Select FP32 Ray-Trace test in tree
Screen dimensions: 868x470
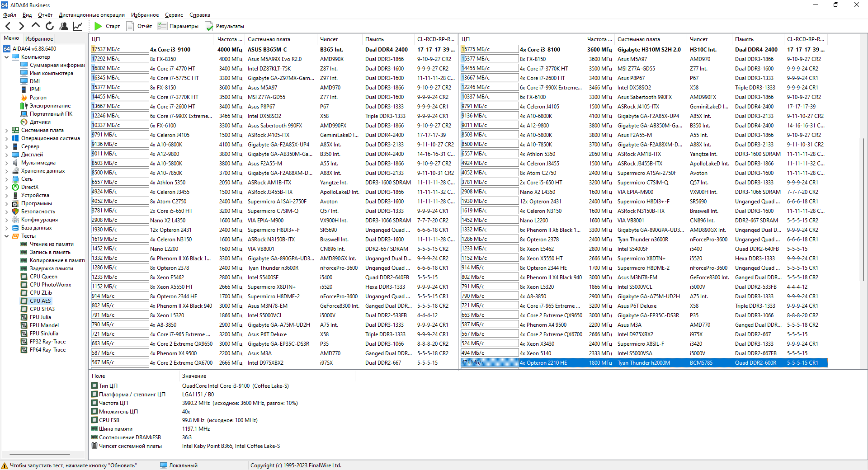click(47, 342)
